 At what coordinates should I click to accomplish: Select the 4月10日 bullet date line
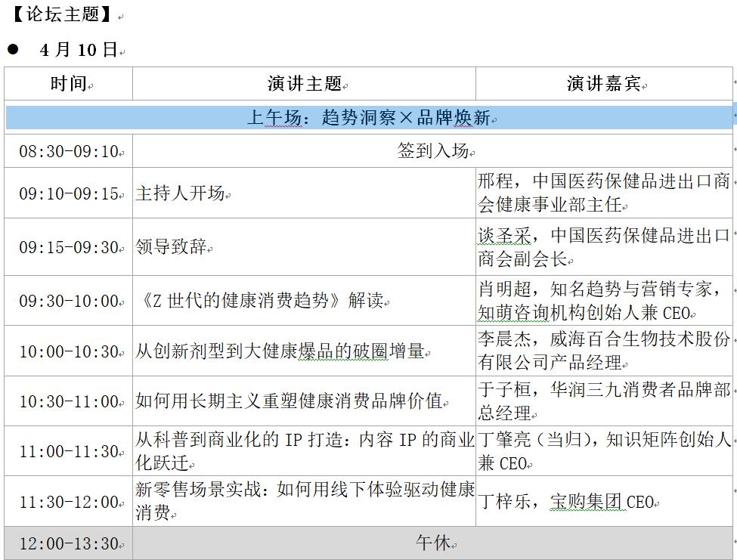[x=79, y=50]
